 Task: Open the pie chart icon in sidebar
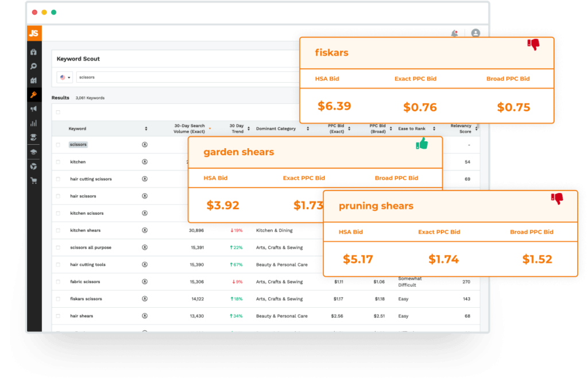[34, 166]
